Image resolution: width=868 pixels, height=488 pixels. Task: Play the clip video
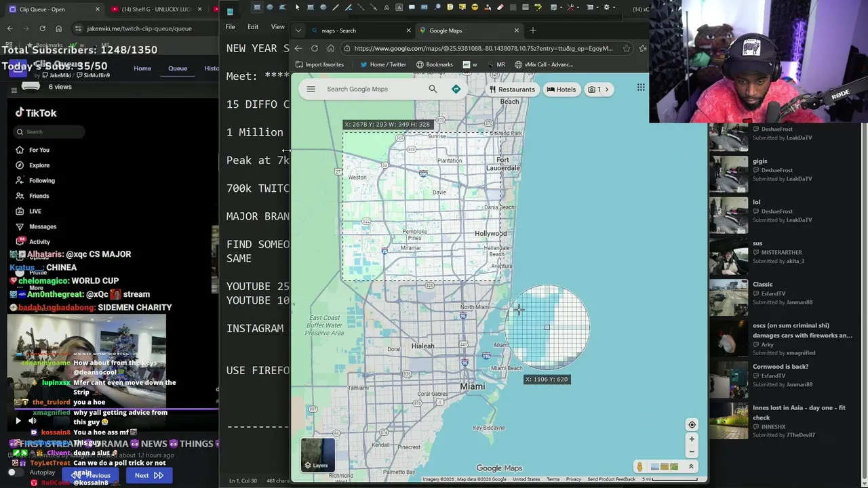click(18, 421)
